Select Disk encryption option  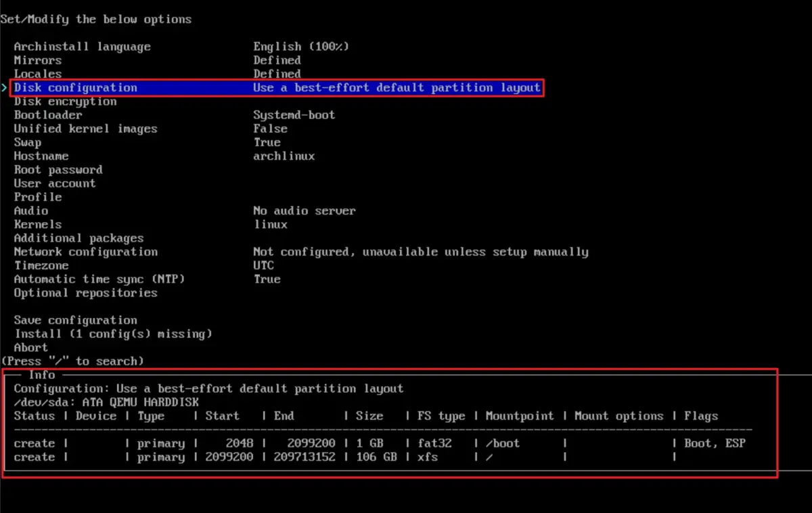65,102
